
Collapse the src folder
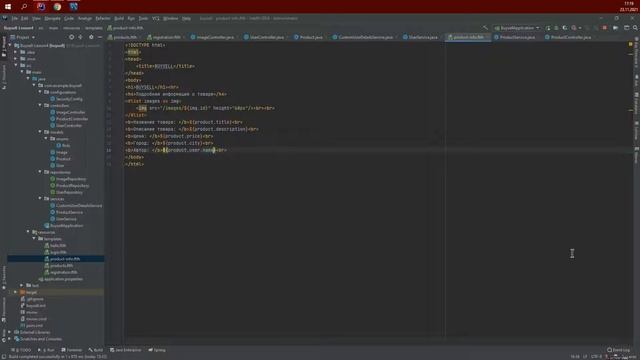(x=16, y=65)
